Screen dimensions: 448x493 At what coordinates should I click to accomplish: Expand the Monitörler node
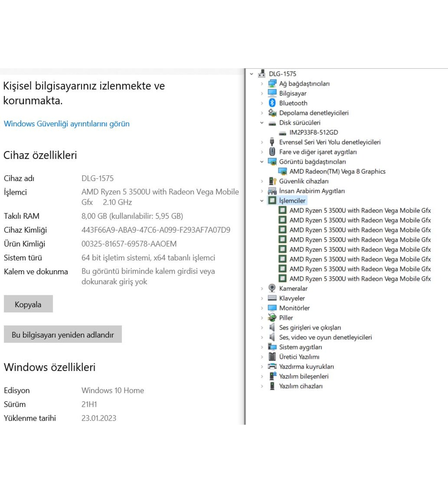(x=262, y=308)
